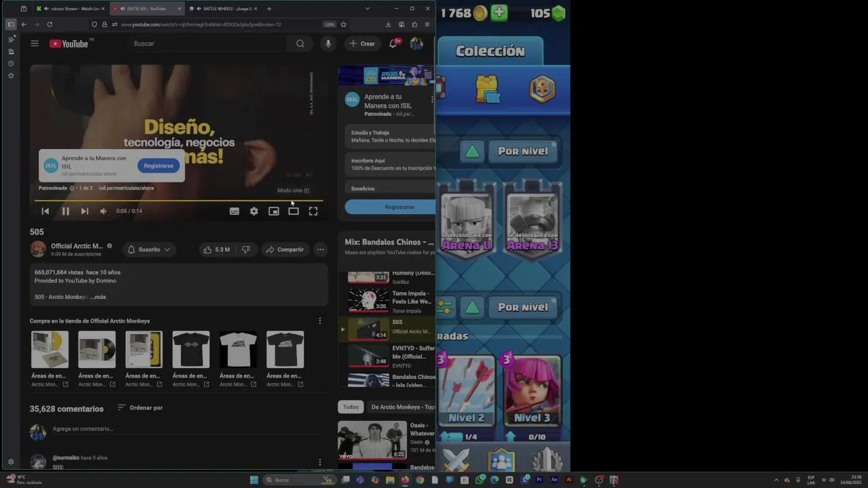
Task: Seek on the video progress bar
Action: tap(179, 201)
